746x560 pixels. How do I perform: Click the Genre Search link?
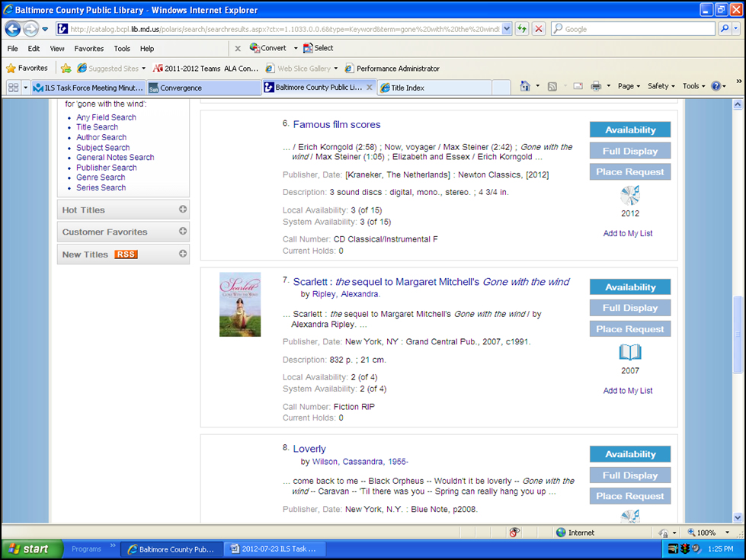point(101,178)
